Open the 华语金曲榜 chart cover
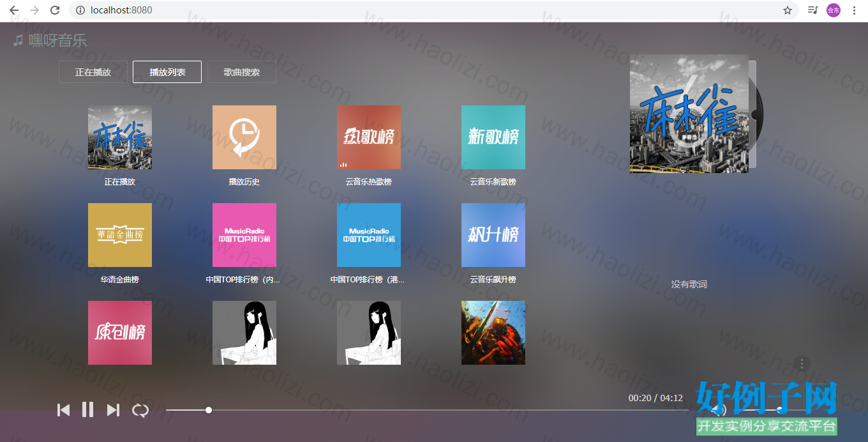The image size is (868, 442). [120, 235]
